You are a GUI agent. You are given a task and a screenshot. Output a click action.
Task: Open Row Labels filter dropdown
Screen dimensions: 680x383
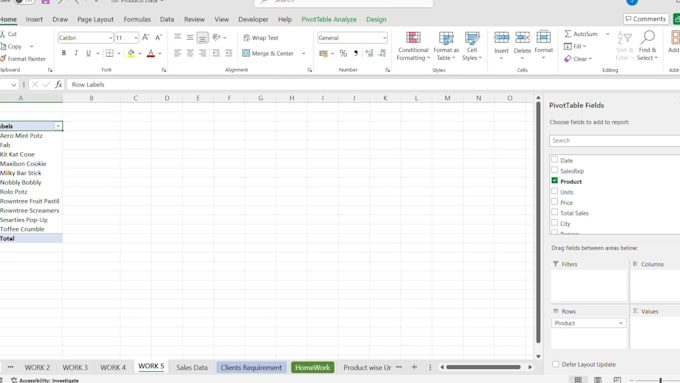pyautogui.click(x=58, y=126)
